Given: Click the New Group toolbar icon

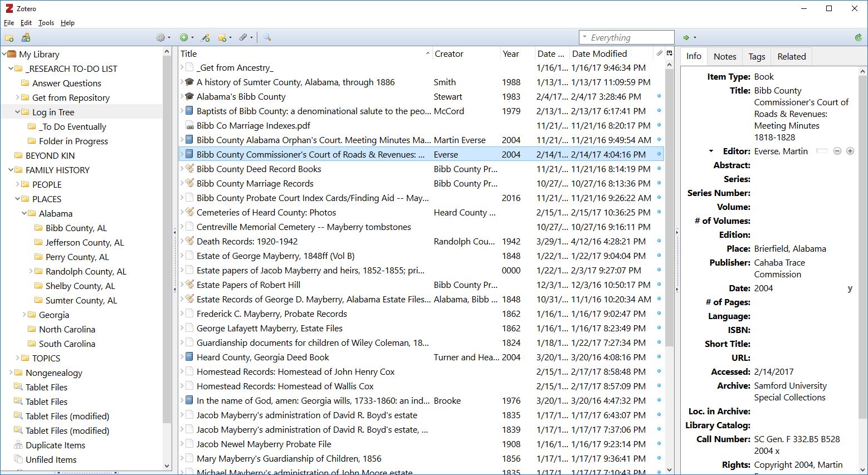Looking at the screenshot, I should pyautogui.click(x=26, y=38).
